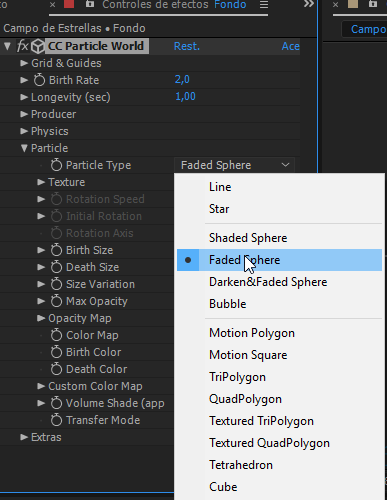Viewport: 387px width, 500px height.
Task: Expand the Death Size property
Action: pyautogui.click(x=41, y=267)
